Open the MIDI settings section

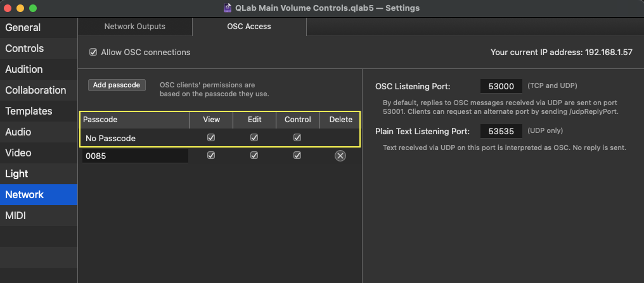click(x=15, y=216)
